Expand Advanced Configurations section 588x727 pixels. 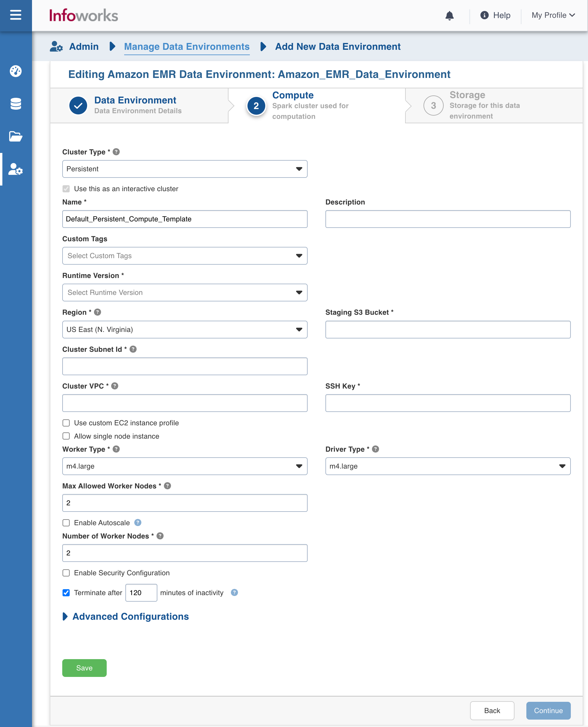(x=126, y=616)
